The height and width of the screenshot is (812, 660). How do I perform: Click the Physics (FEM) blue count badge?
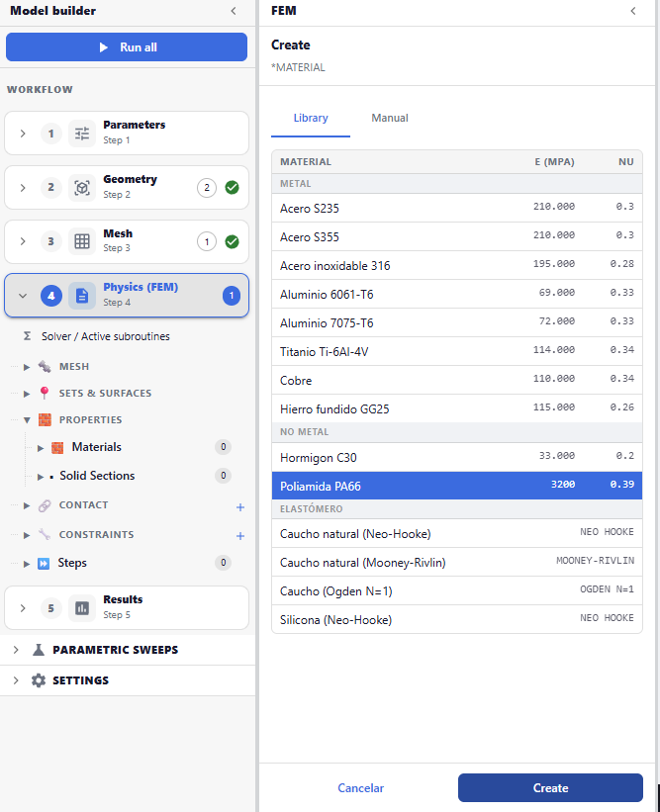coord(232,296)
